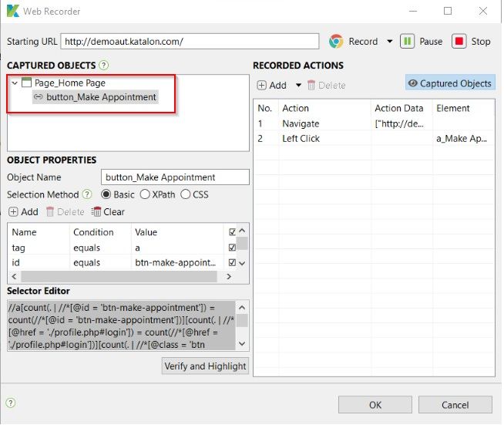This screenshot has width=504, height=425.
Task: Open Selection Method help icon
Action: coord(87,194)
